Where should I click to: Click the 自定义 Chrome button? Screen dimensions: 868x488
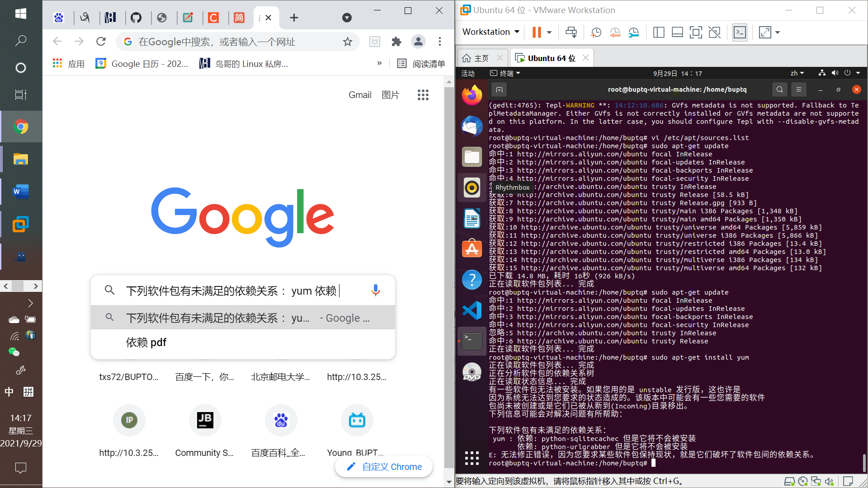pos(384,467)
